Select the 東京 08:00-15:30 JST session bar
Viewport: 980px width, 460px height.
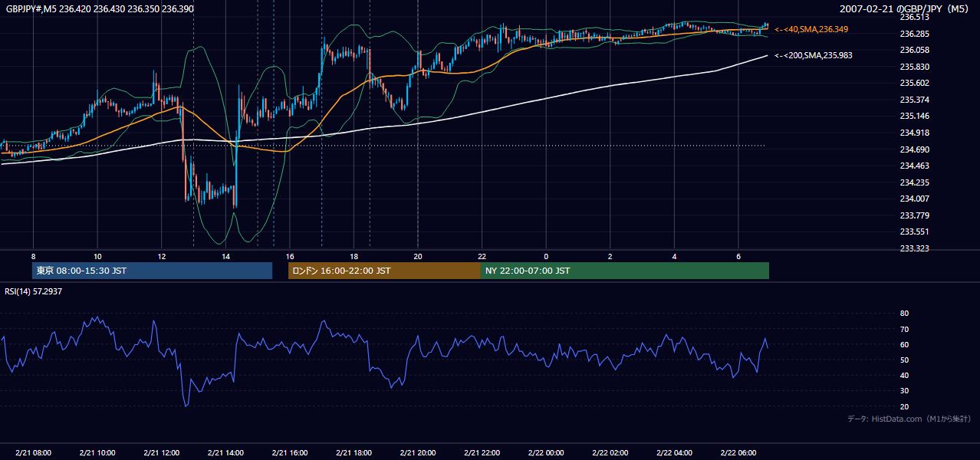[x=153, y=271]
